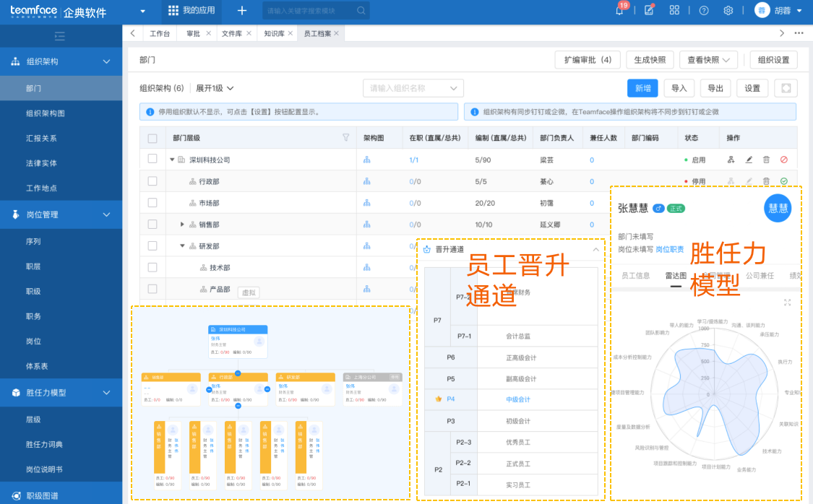Click edit pencil for 深圳科技公司 row
The image size is (813, 504).
[749, 160]
